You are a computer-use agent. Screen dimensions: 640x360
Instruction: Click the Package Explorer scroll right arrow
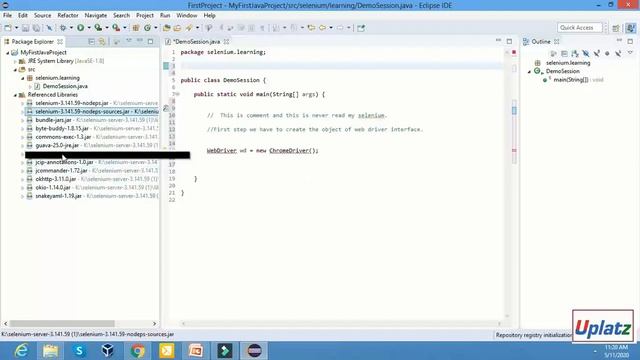coord(154,323)
